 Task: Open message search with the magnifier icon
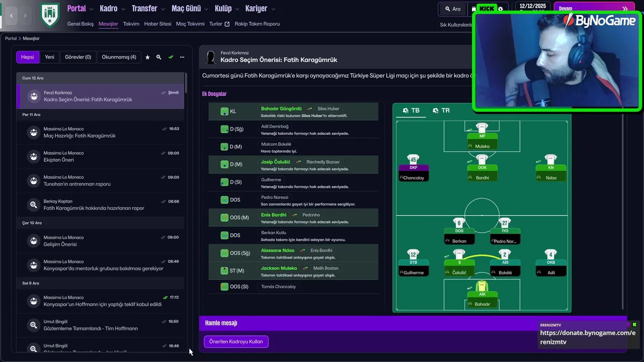pos(159,57)
